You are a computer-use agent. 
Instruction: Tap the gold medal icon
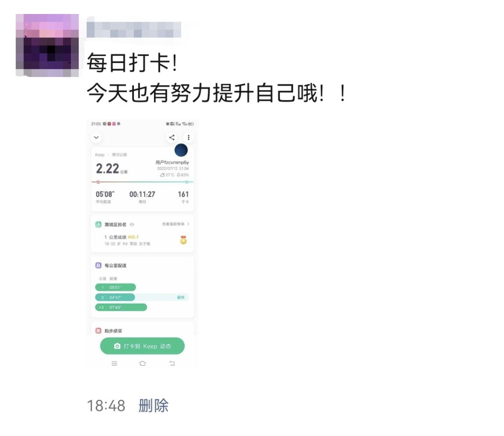(x=183, y=240)
